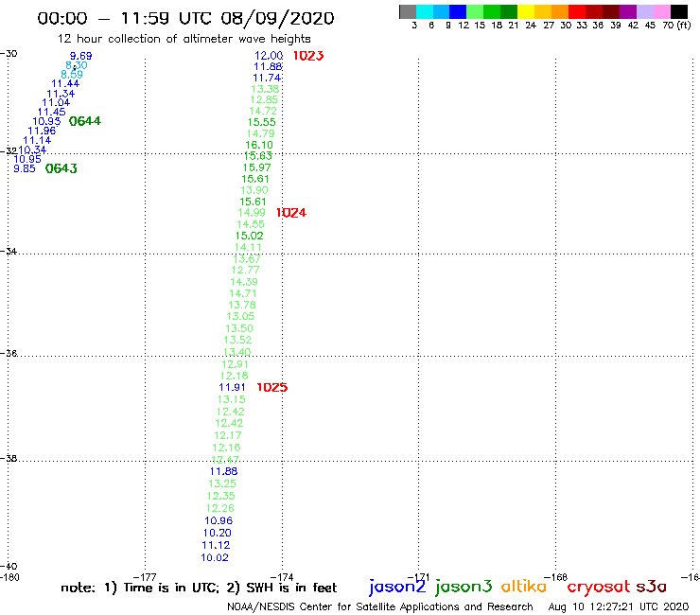Click the value 9.69 on the left track
The image size is (700, 615).
click(80, 56)
